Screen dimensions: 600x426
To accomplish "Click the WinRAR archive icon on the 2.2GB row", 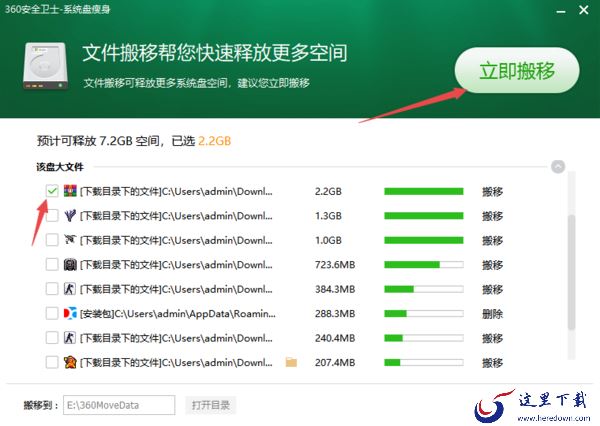I will click(70, 191).
